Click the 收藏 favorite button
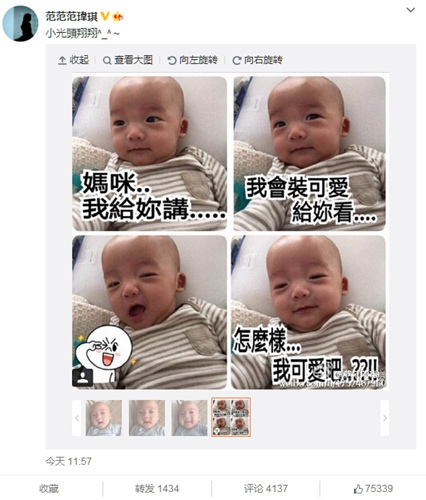This screenshot has height=500, width=426. [49, 489]
